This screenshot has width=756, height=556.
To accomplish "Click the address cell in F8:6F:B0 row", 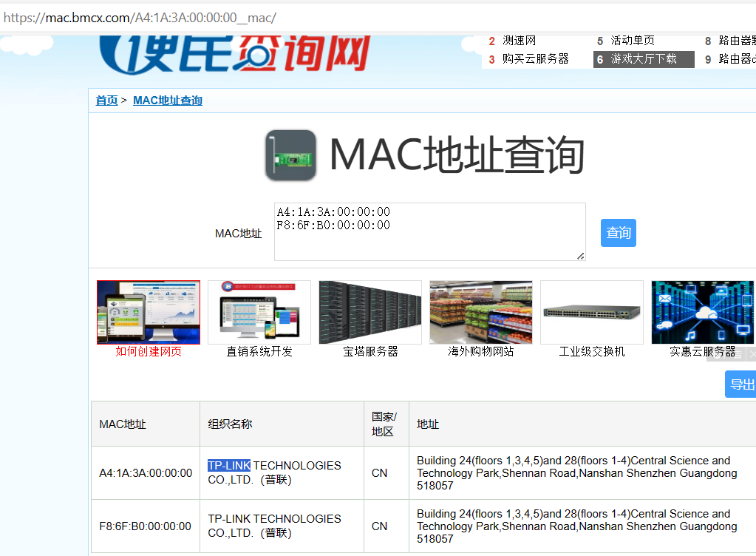I will (582, 526).
